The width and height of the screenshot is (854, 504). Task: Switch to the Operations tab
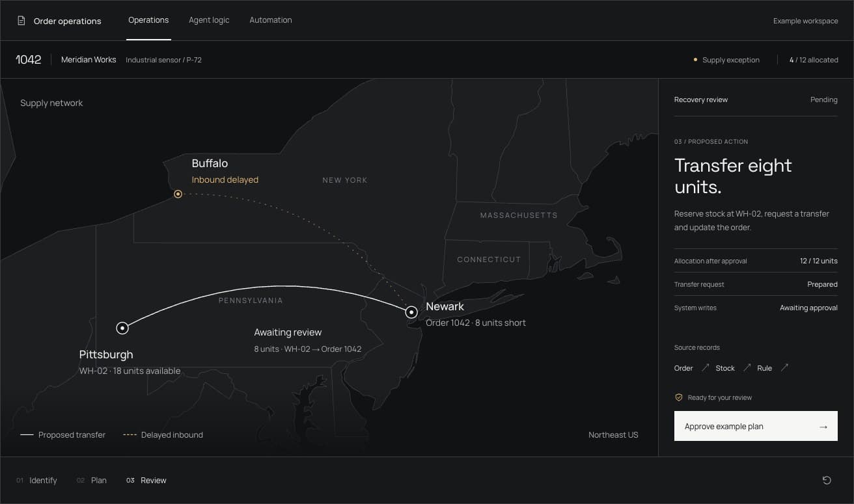[x=148, y=20]
